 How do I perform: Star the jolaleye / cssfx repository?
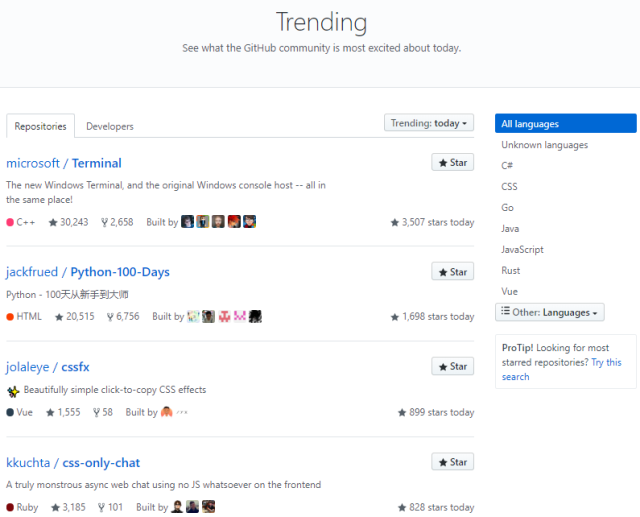[x=452, y=366]
